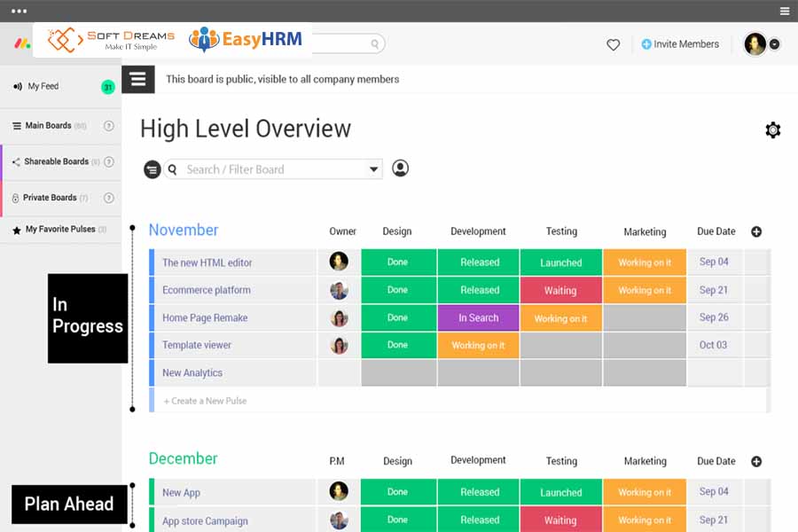Open My Favorite Pulses
Image resolution: width=798 pixels, height=532 pixels.
(x=59, y=230)
